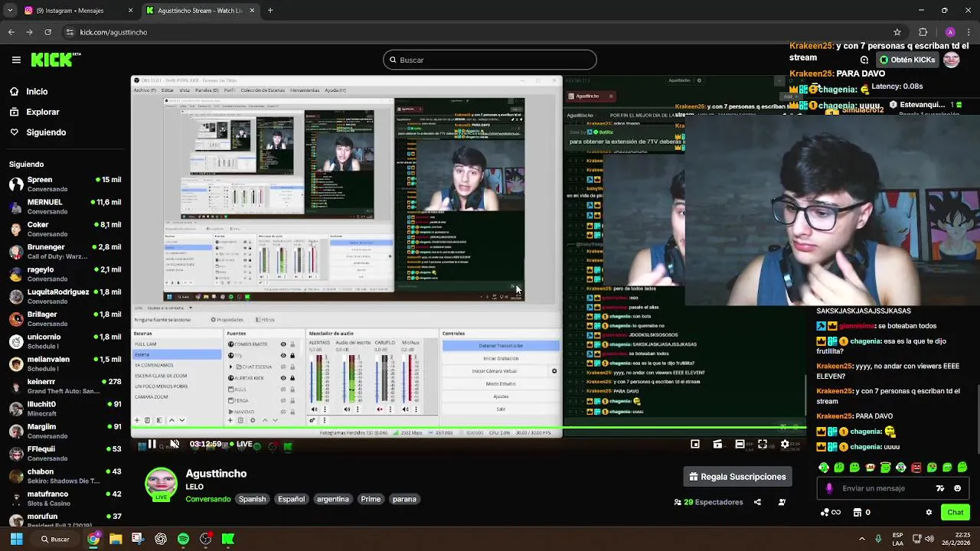Open the shop icon showing 0

862,512
